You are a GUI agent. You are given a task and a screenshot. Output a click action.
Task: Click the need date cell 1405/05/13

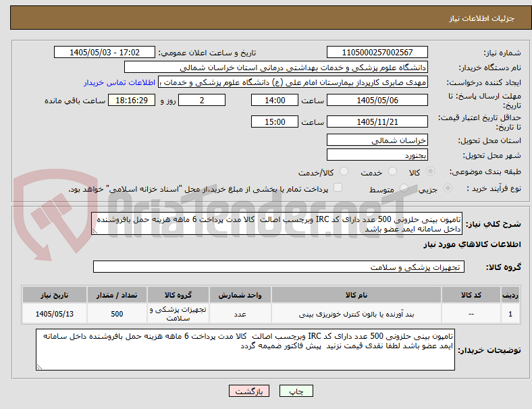click(x=55, y=314)
